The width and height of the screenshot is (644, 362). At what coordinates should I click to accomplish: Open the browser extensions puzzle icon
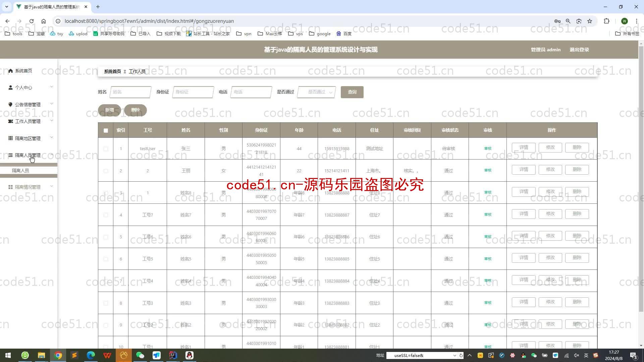[x=606, y=21]
